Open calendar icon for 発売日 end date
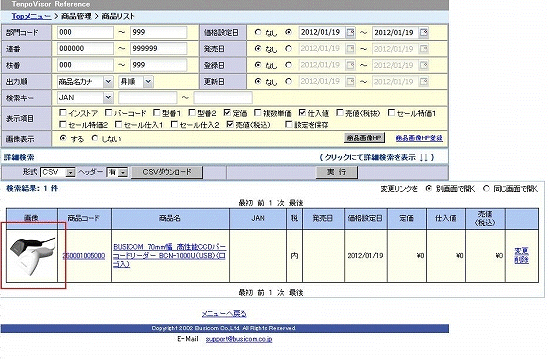The image size is (550, 360). (x=424, y=49)
